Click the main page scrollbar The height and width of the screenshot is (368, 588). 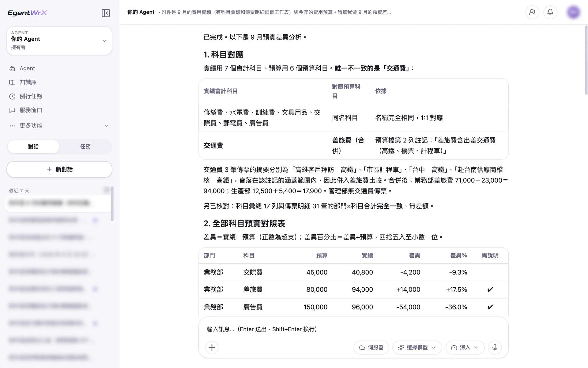click(x=586, y=60)
